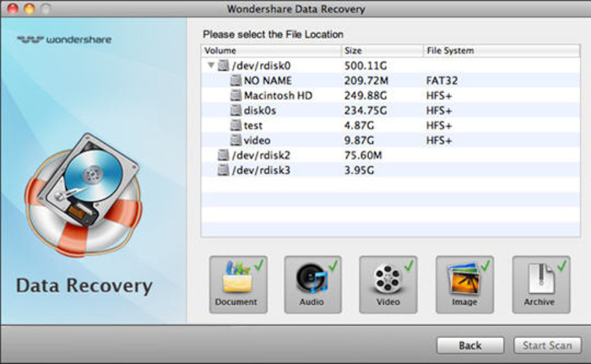Click the volume icon beside video
Screen dimensions: 591x364
[x=236, y=140]
